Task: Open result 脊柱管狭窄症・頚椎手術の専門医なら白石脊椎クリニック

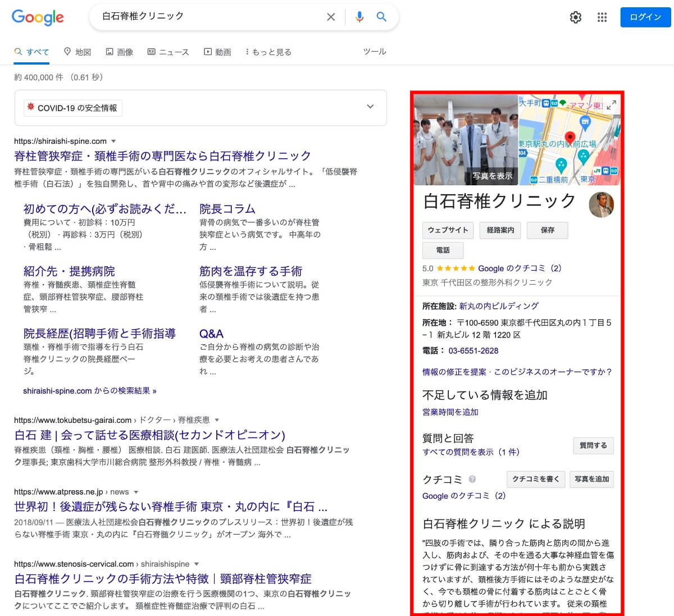Action: (x=162, y=156)
